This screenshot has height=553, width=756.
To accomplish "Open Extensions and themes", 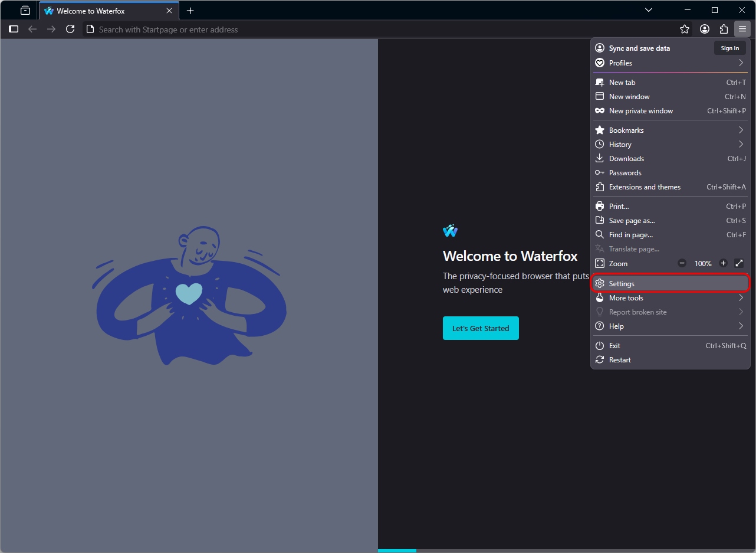I will (670, 187).
